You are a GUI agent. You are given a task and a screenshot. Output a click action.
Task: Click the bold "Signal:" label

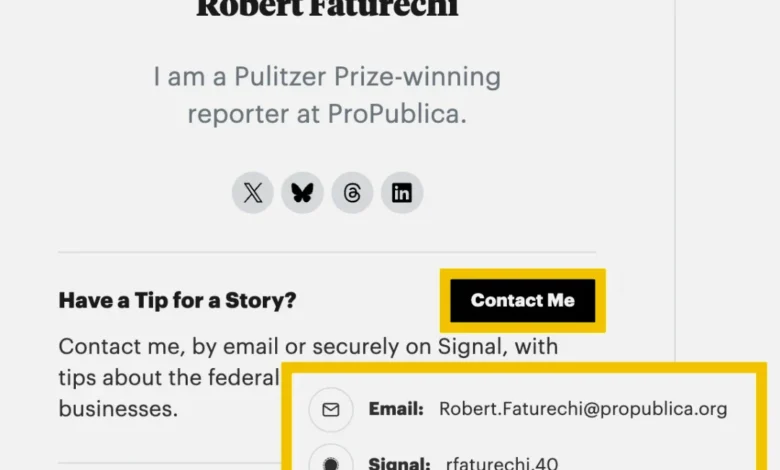399,463
